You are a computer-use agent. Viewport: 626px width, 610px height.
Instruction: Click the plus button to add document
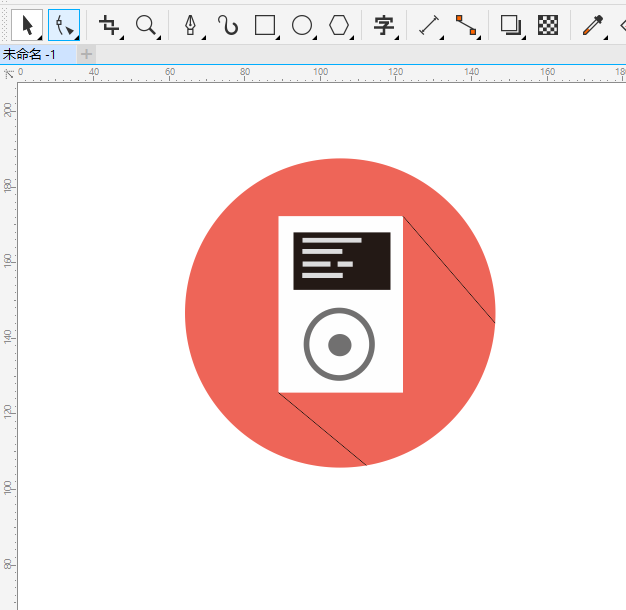click(x=87, y=54)
